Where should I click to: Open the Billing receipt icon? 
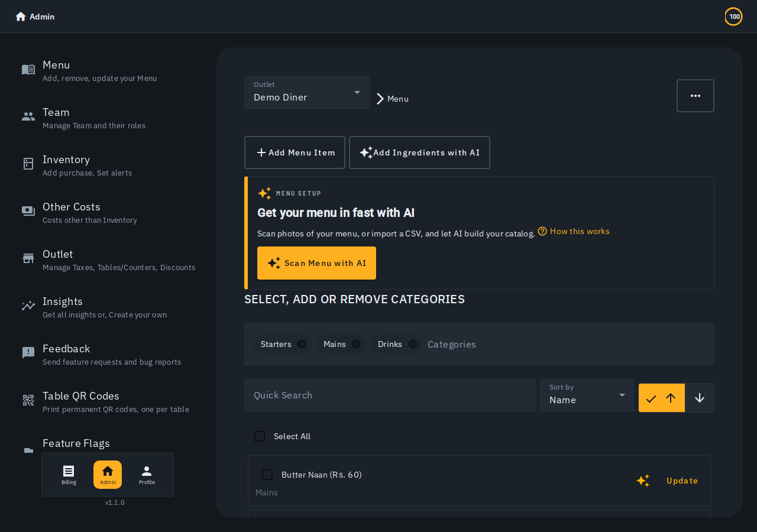[x=69, y=471]
